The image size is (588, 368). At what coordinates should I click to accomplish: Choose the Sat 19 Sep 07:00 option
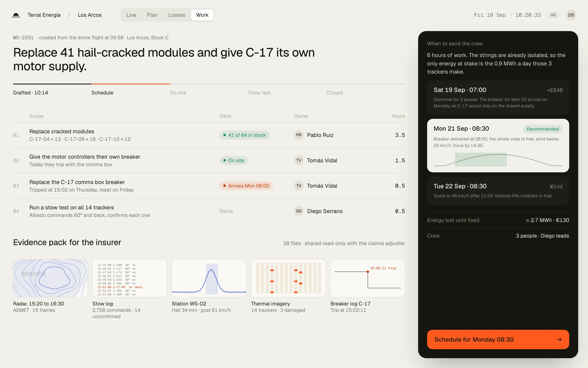click(498, 97)
